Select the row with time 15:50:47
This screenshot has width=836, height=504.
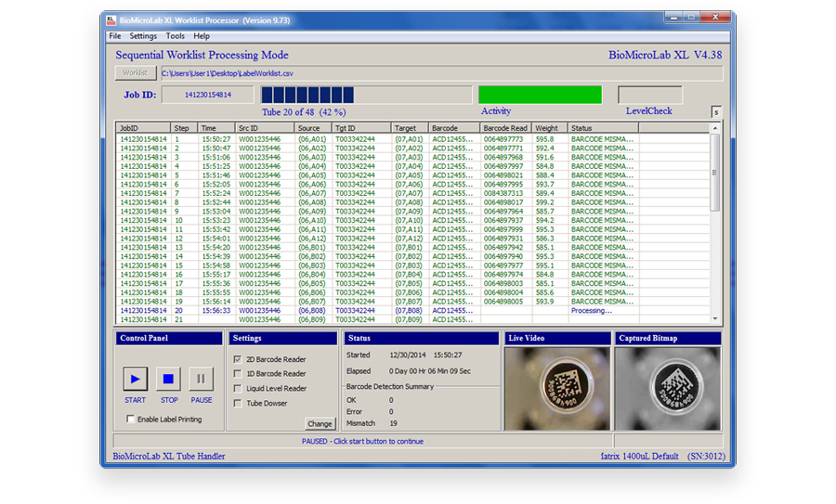413,149
